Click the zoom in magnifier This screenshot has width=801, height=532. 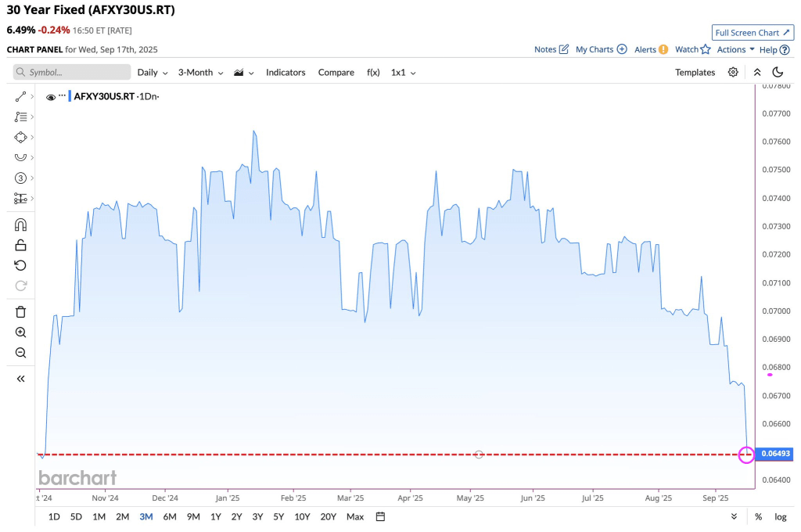tap(21, 332)
